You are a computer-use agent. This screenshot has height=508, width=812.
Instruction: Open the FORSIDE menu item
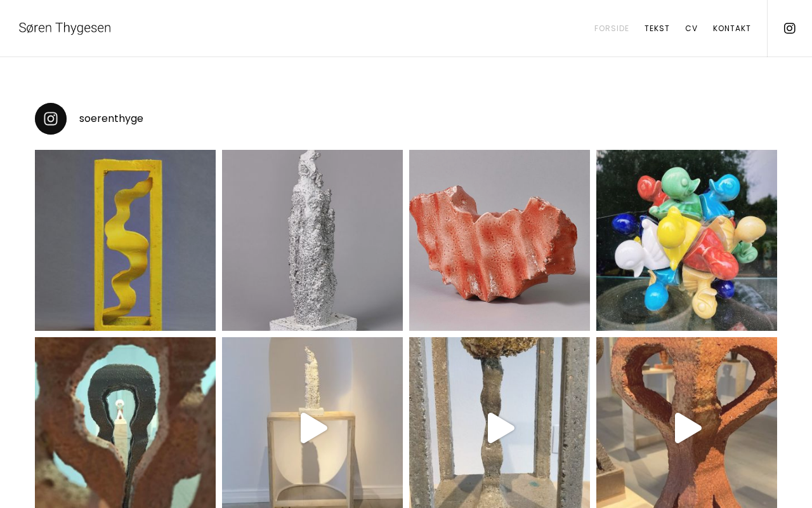point(612,29)
